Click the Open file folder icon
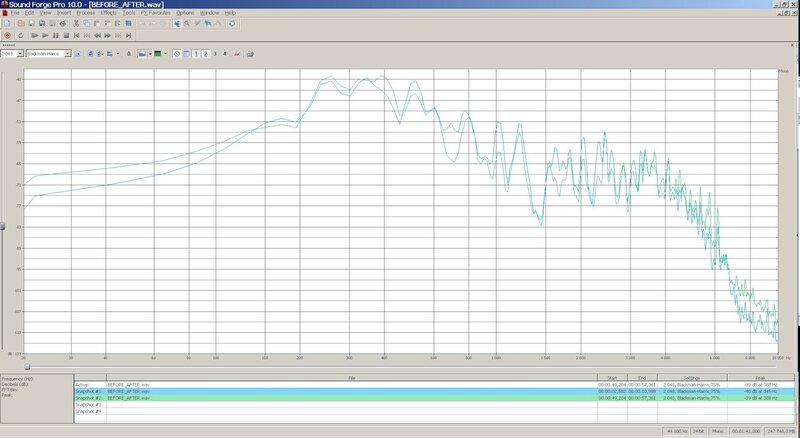 [x=19, y=22]
